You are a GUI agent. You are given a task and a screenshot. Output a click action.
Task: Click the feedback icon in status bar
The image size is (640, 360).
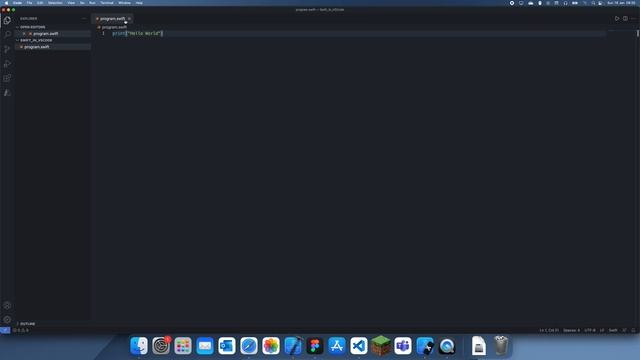624,330
